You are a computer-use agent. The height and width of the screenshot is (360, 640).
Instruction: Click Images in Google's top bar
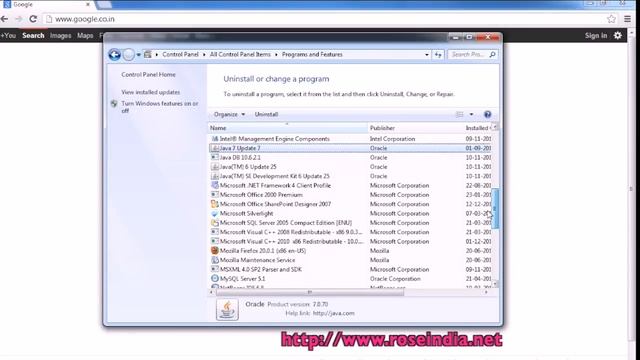click(60, 36)
